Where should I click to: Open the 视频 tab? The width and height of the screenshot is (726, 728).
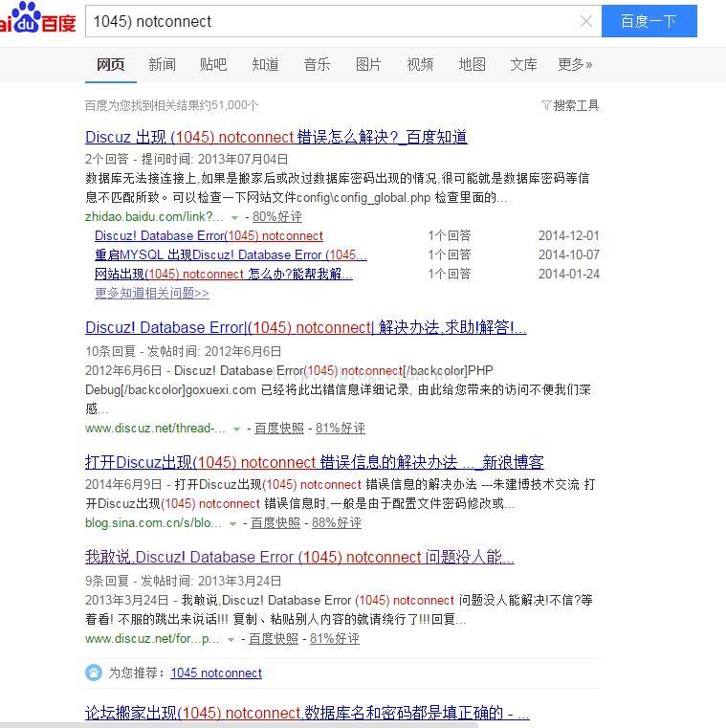(x=420, y=64)
